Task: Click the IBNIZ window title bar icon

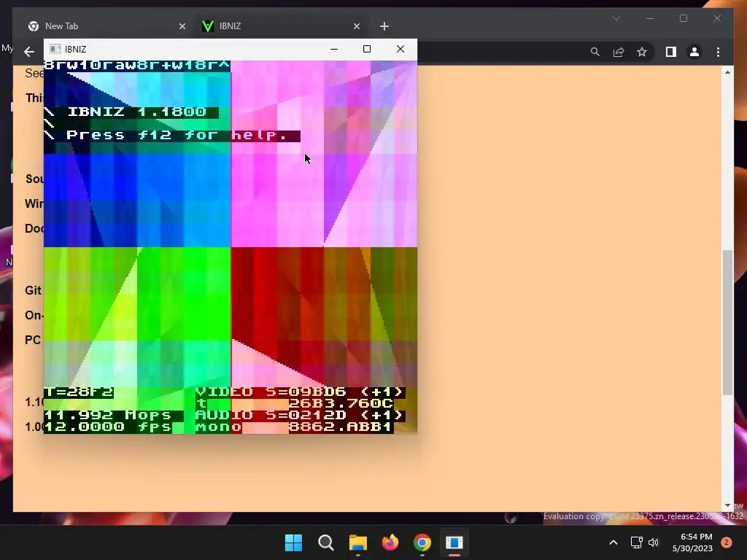Action: click(x=55, y=49)
